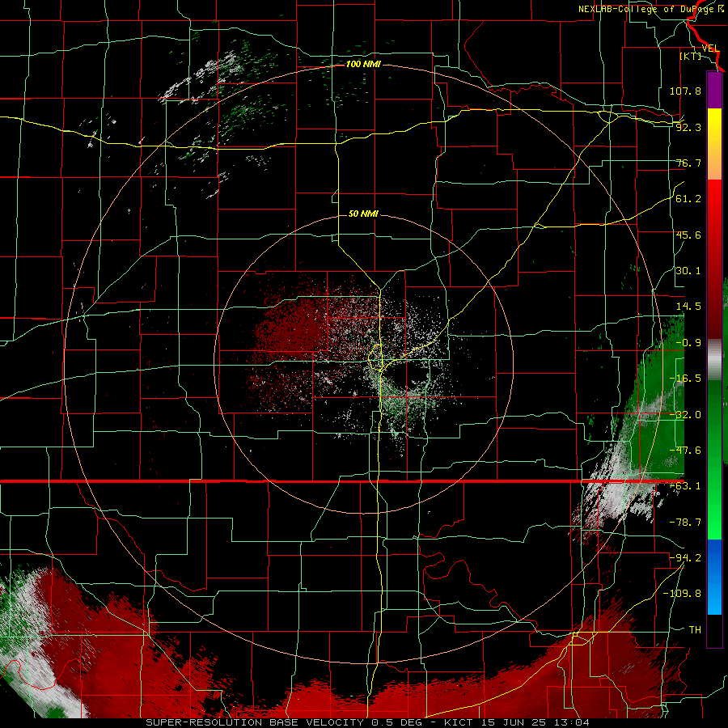The width and height of the screenshot is (728, 728).
Task: Pick the yellow-orange segment of the color bar
Action: point(714,144)
